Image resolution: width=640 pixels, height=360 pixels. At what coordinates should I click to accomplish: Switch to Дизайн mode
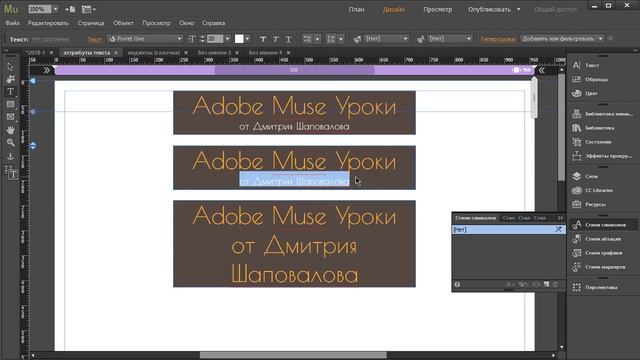[394, 9]
